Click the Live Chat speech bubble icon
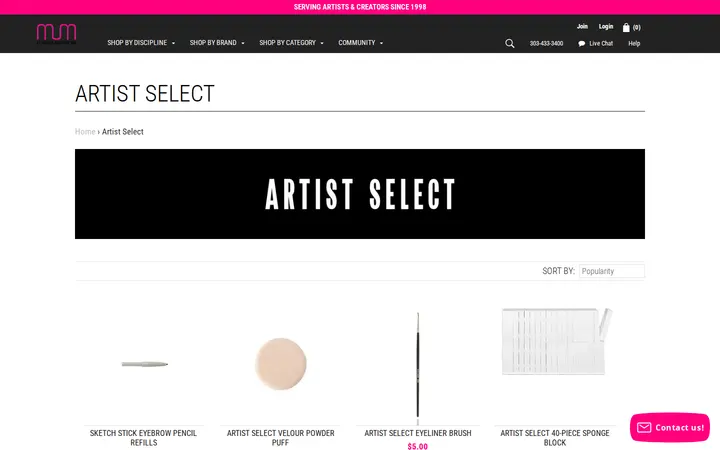This screenshot has height=450, width=720. click(581, 44)
